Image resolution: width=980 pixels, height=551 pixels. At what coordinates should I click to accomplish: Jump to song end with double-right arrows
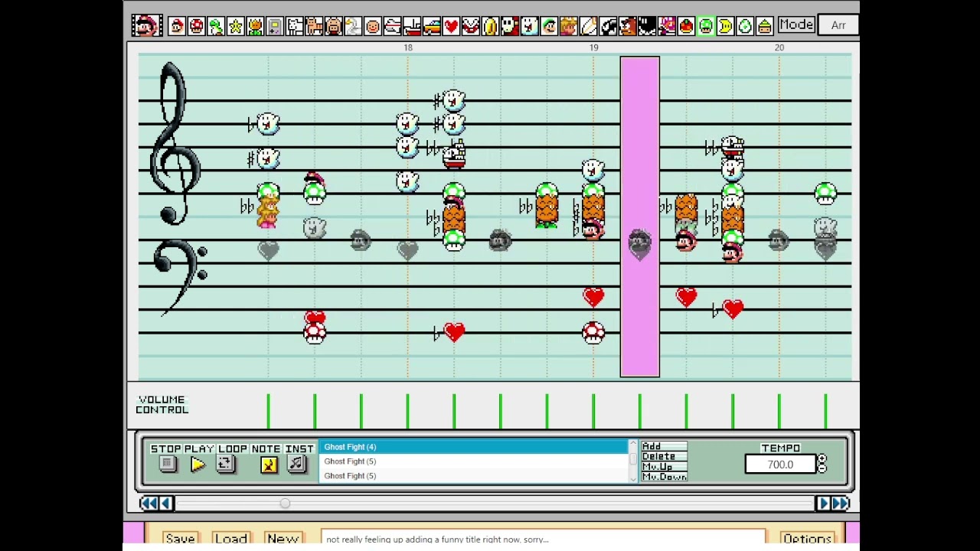[x=841, y=503]
